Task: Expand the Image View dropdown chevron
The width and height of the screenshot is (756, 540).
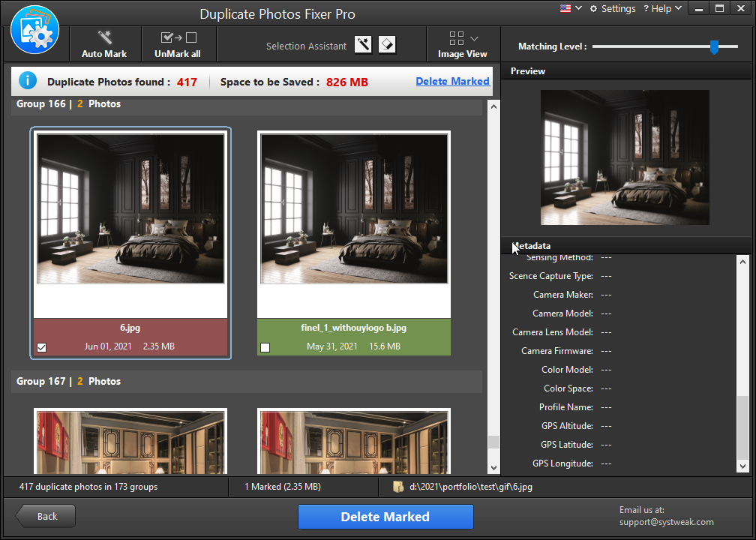Action: point(474,38)
